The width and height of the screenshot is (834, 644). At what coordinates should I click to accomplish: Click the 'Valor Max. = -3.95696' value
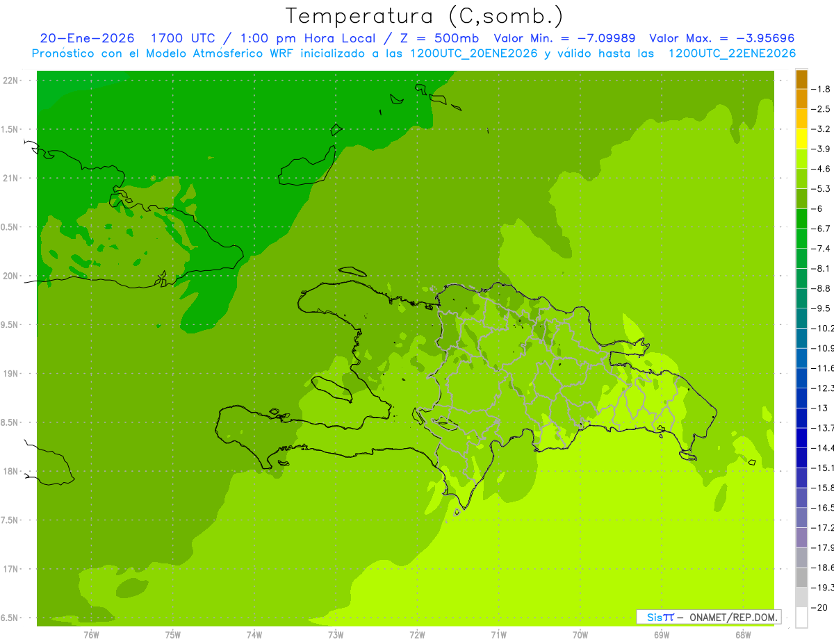point(721,38)
